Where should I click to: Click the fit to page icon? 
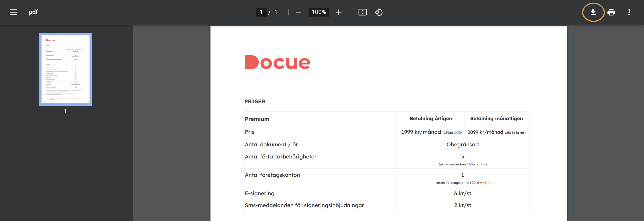362,12
